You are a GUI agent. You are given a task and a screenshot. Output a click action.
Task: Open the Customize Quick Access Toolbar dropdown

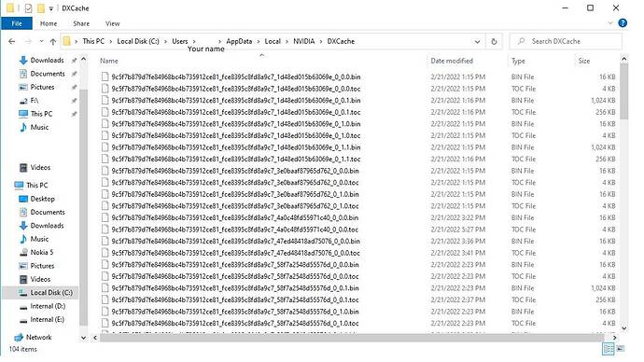[x=51, y=8]
